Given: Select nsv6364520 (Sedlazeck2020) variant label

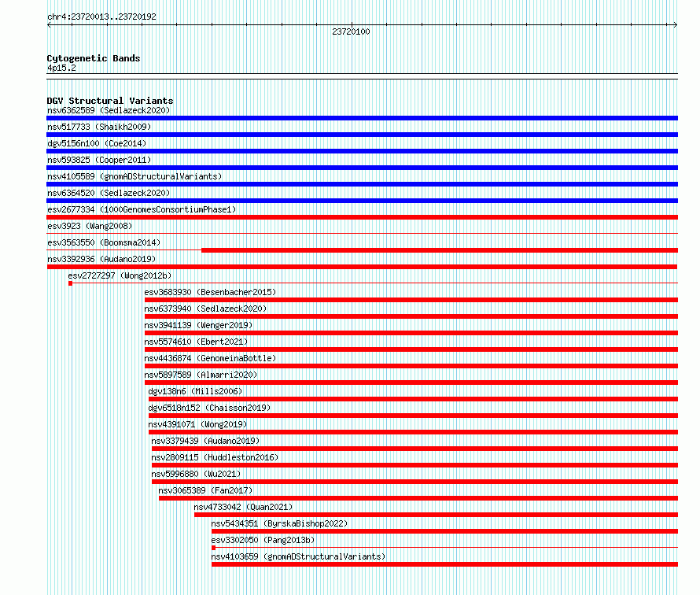Looking at the screenshot, I should pos(109,193).
